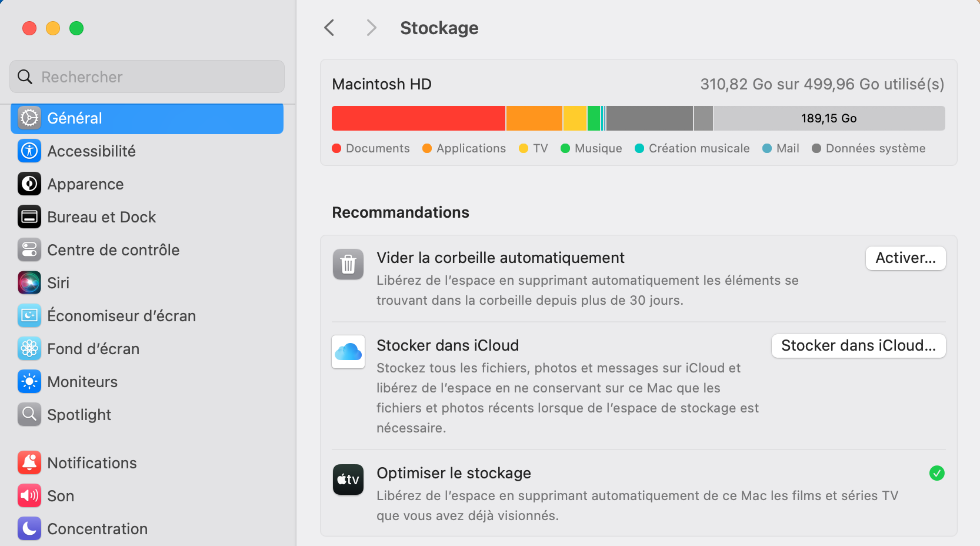Click the back navigation chevron
This screenshot has width=980, height=546.
329,27
